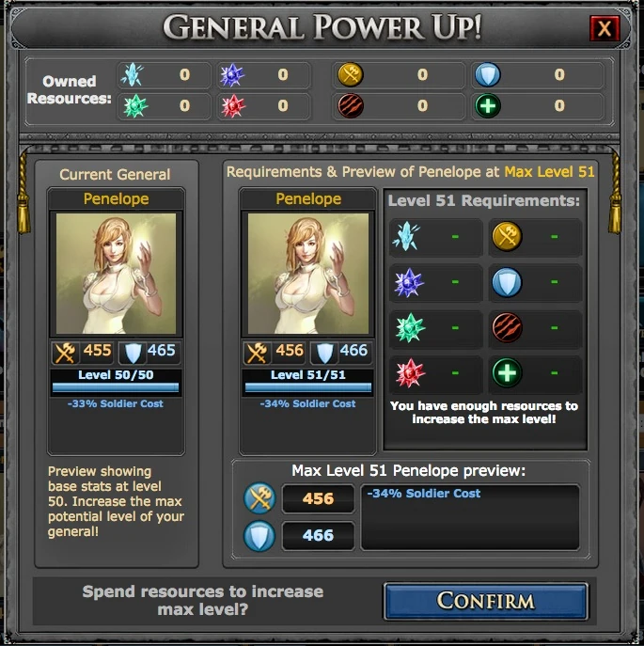Click the green plus orb in Level 51 Requirements

click(x=507, y=373)
